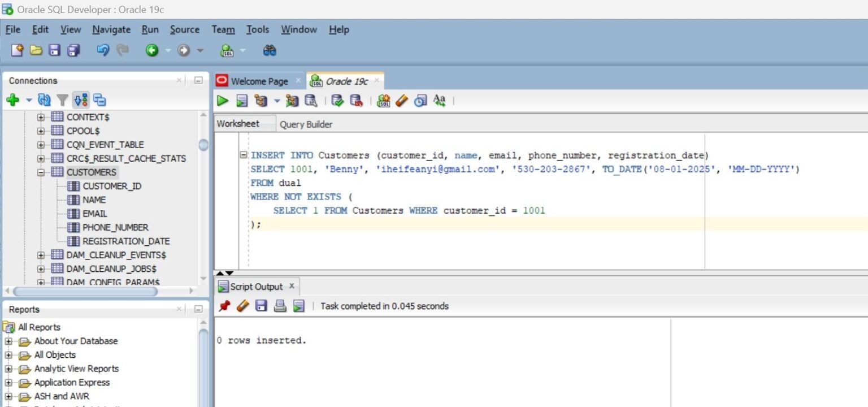The height and width of the screenshot is (407, 868).
Task: Create a new connection with the green plus
Action: (11, 99)
